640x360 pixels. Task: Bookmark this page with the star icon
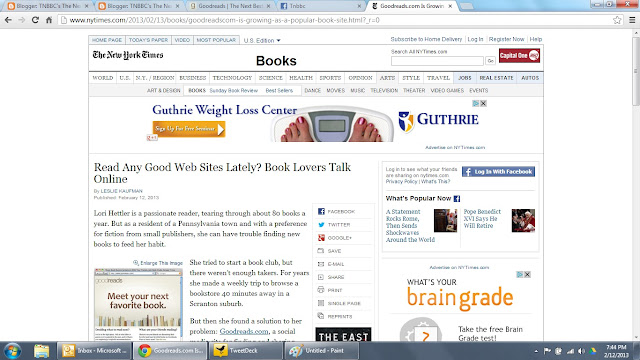617,20
